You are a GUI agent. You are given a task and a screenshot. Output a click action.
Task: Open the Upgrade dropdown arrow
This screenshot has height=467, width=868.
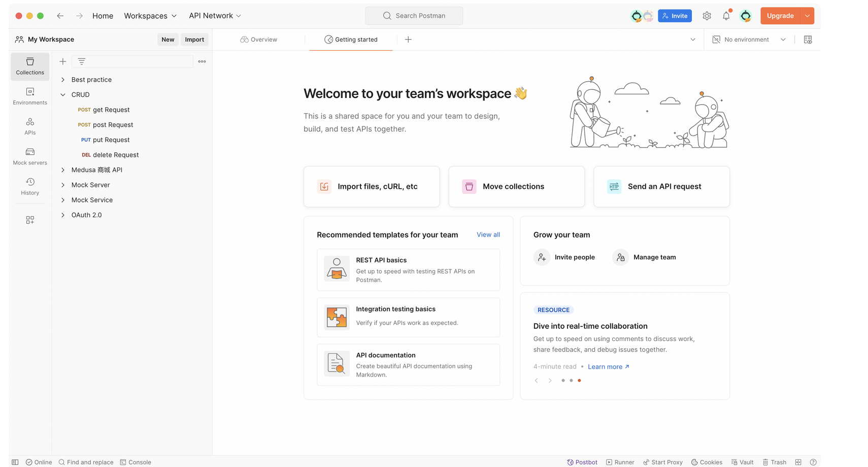(807, 16)
